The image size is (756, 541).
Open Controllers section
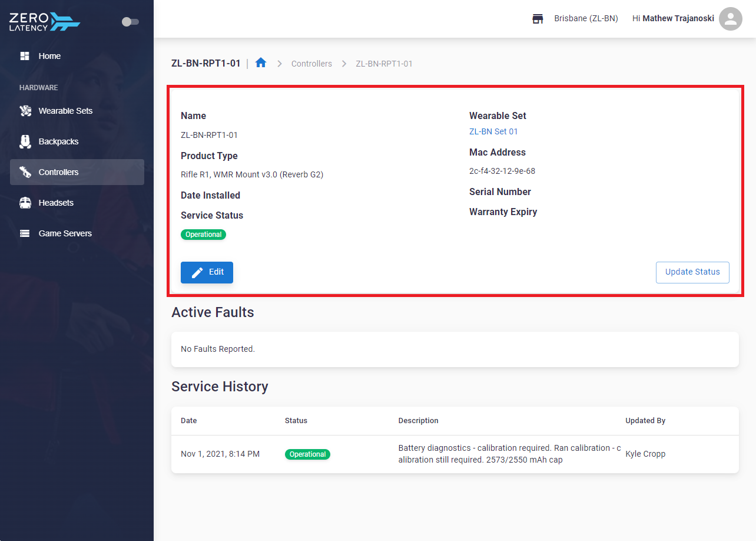(x=77, y=172)
